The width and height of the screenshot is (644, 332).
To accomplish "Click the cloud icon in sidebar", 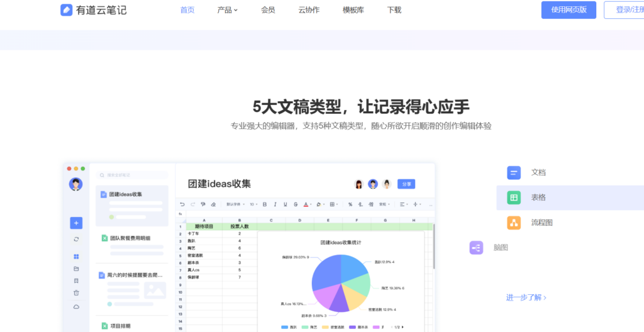I will pyautogui.click(x=76, y=306).
